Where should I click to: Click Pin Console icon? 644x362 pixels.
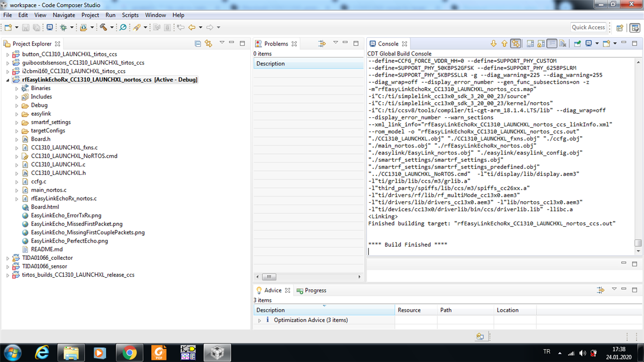pyautogui.click(x=577, y=43)
